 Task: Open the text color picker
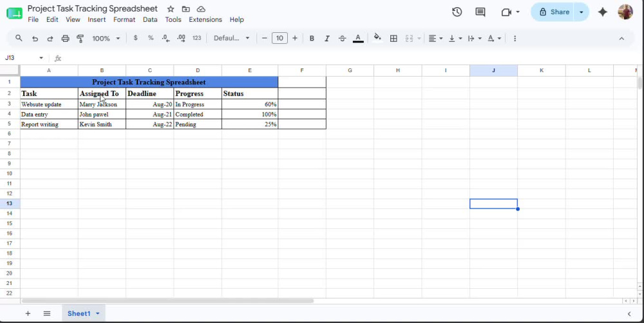pos(358,38)
